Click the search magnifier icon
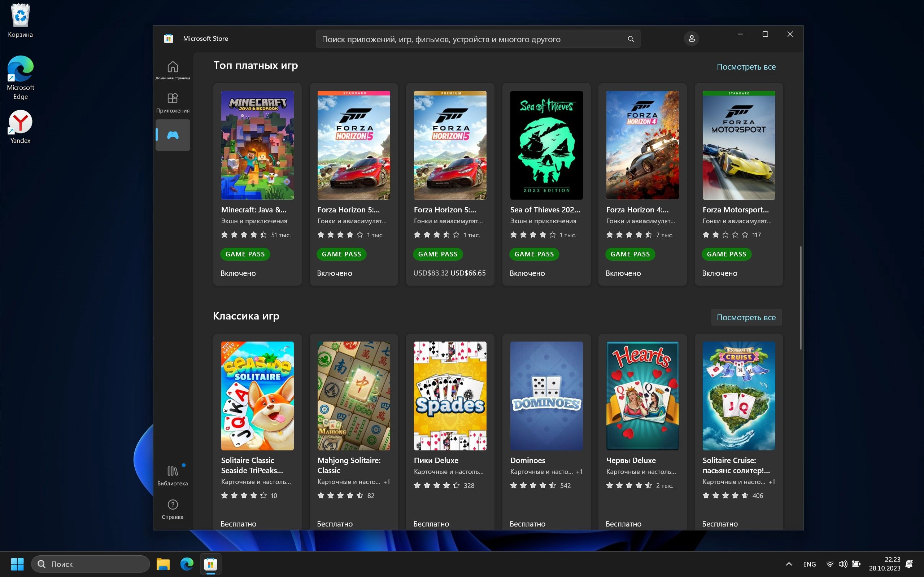 click(x=631, y=39)
